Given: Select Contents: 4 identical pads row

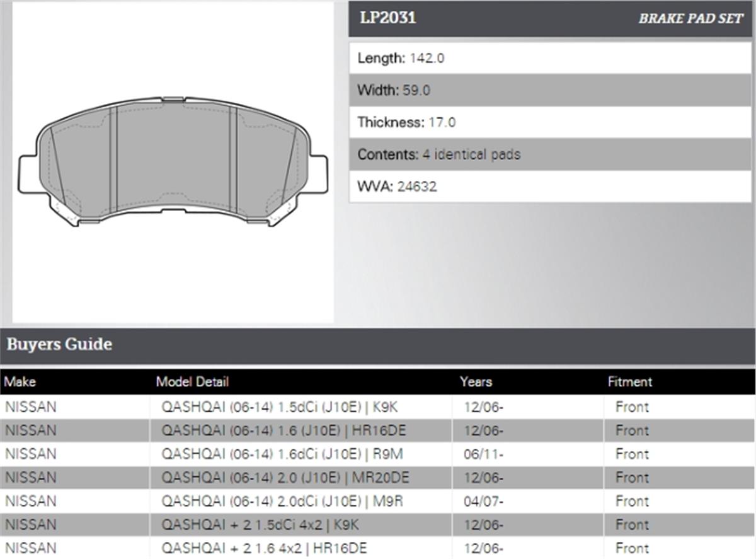Looking at the screenshot, I should pos(551,154).
